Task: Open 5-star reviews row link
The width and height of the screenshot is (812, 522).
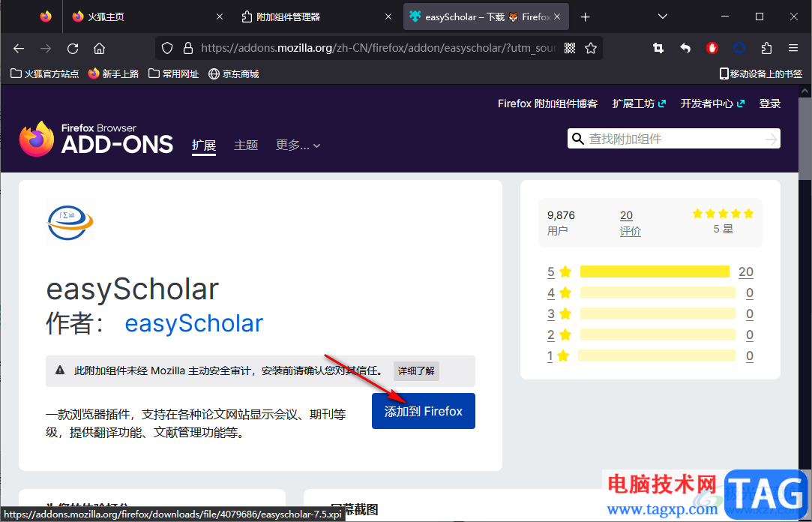Action: pyautogui.click(x=651, y=271)
